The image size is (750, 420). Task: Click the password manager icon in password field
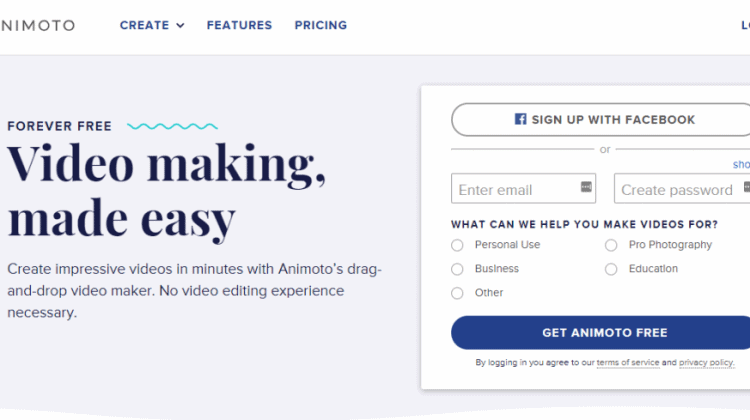pos(747,187)
